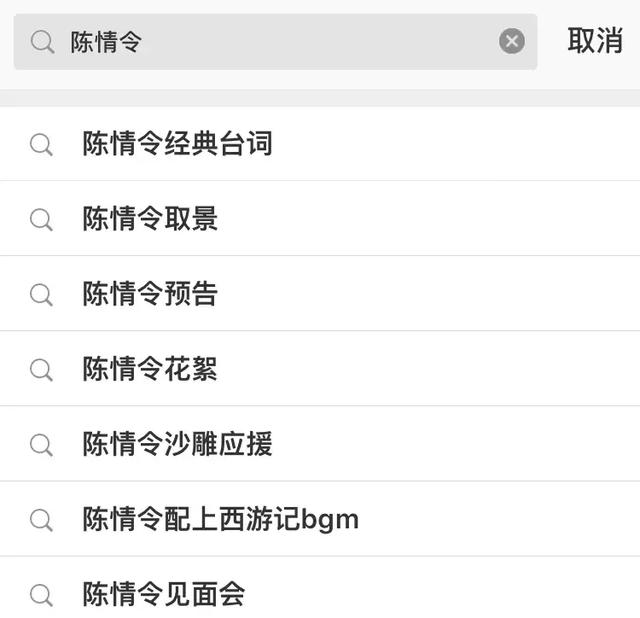Focus the search field containing 陈情令
This screenshot has width=640, height=618.
(280, 41)
